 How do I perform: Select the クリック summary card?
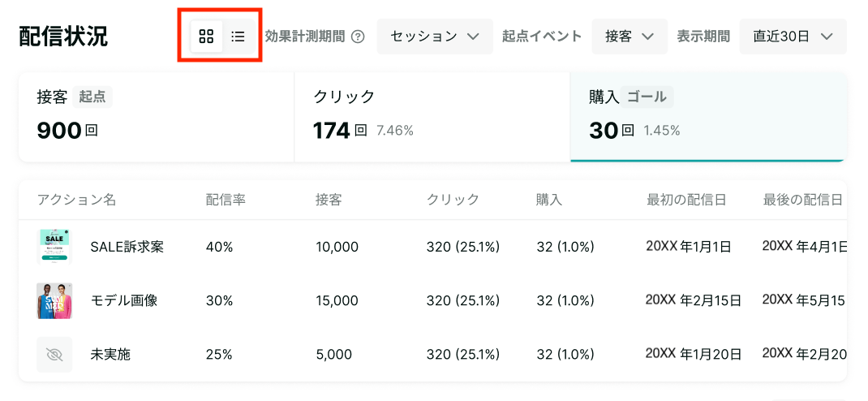[432, 117]
